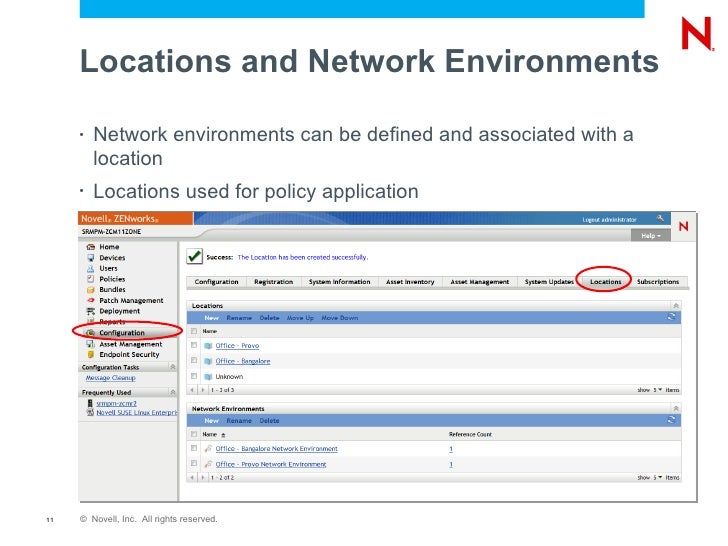The width and height of the screenshot is (728, 546).
Task: Click Logout administrator link
Action: pyautogui.click(x=609, y=220)
